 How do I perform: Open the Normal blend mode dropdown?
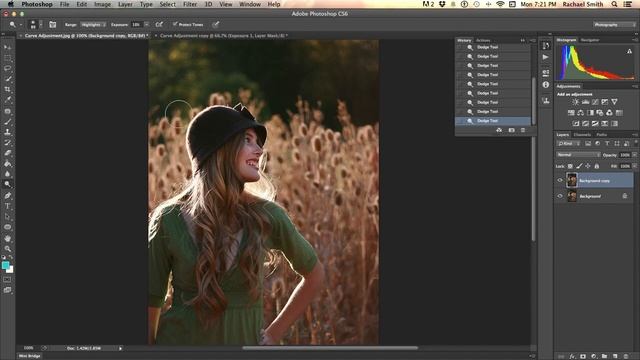(x=578, y=155)
